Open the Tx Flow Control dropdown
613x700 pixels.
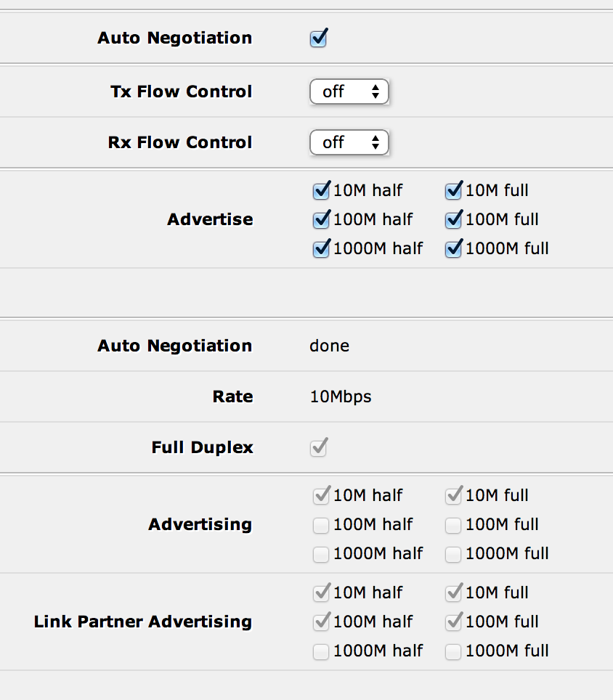pos(349,92)
